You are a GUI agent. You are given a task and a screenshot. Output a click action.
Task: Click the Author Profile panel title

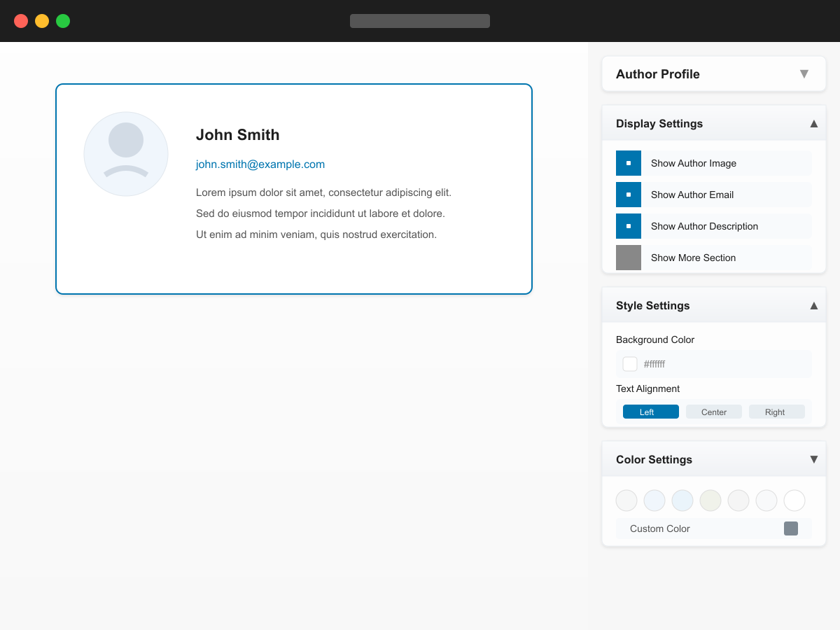(x=658, y=74)
